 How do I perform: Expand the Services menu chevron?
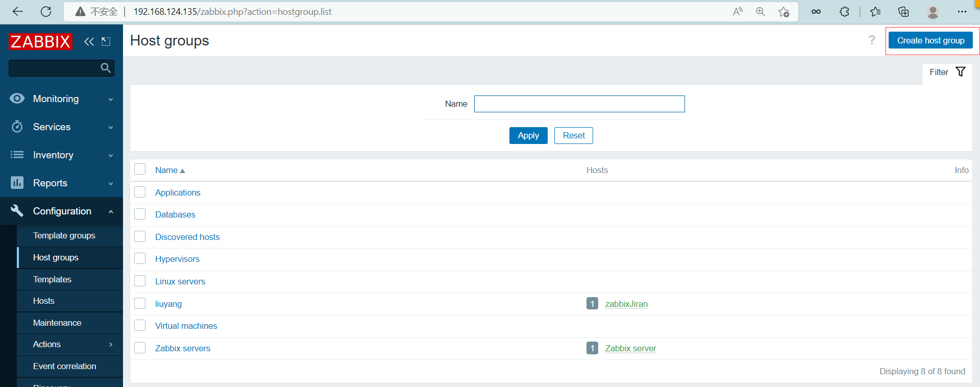(x=111, y=128)
